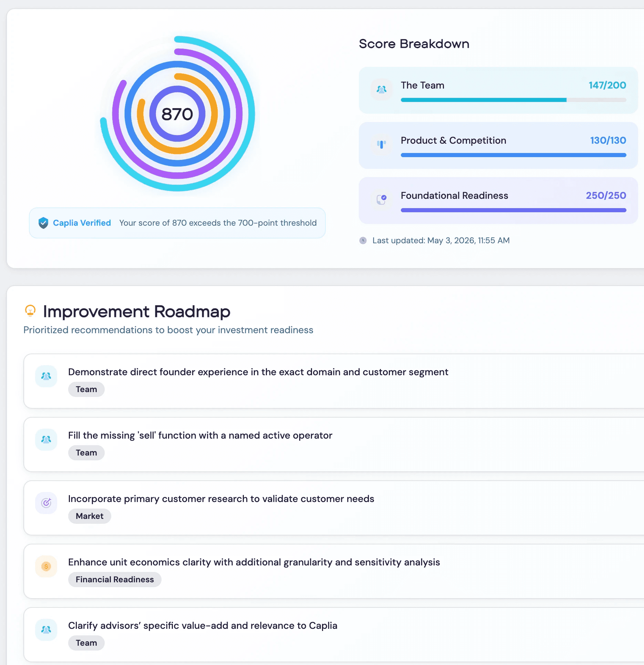This screenshot has width=644, height=665.
Task: Click the Product & Competition progress bar
Action: point(513,155)
